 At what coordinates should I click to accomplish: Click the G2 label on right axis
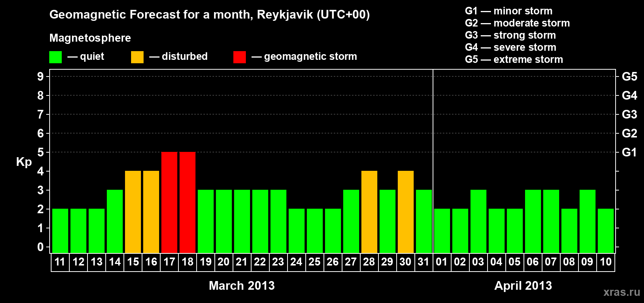coord(630,133)
